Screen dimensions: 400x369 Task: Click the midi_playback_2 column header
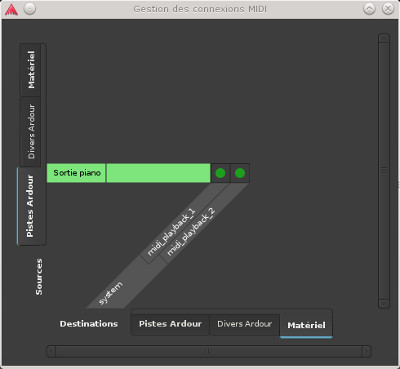191,232
